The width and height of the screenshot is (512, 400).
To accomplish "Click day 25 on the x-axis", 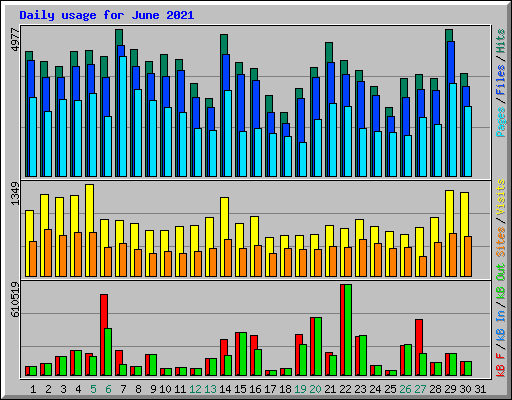I will (x=390, y=389).
